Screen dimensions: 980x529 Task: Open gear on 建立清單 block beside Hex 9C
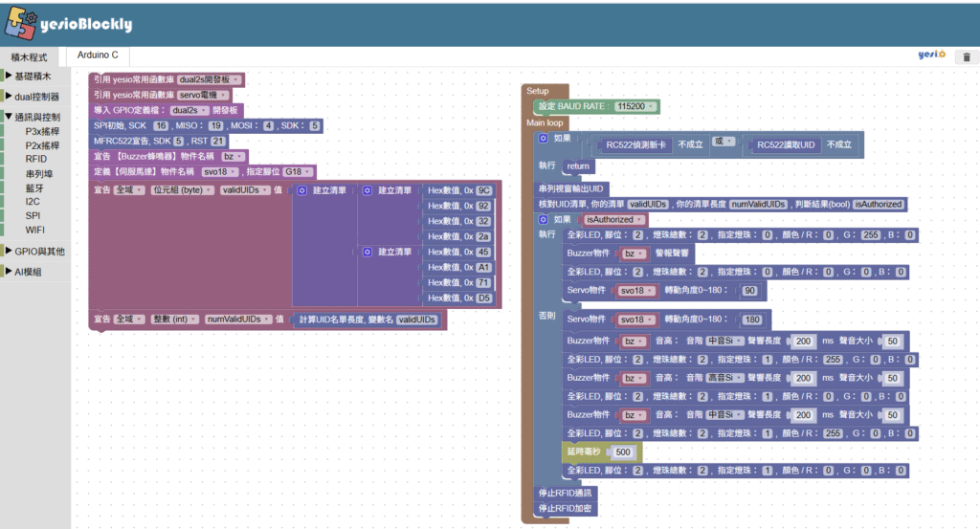click(367, 190)
